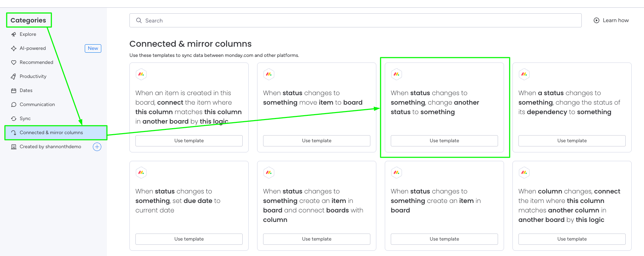Click the Categories sidebar heading

pos(28,20)
